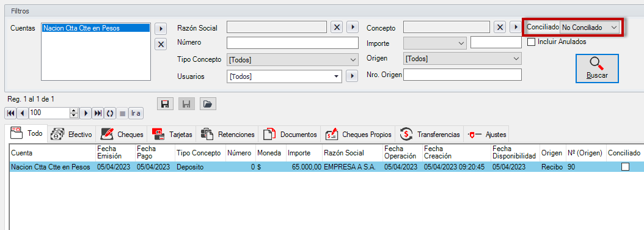Click the Concepto input field

(447, 27)
